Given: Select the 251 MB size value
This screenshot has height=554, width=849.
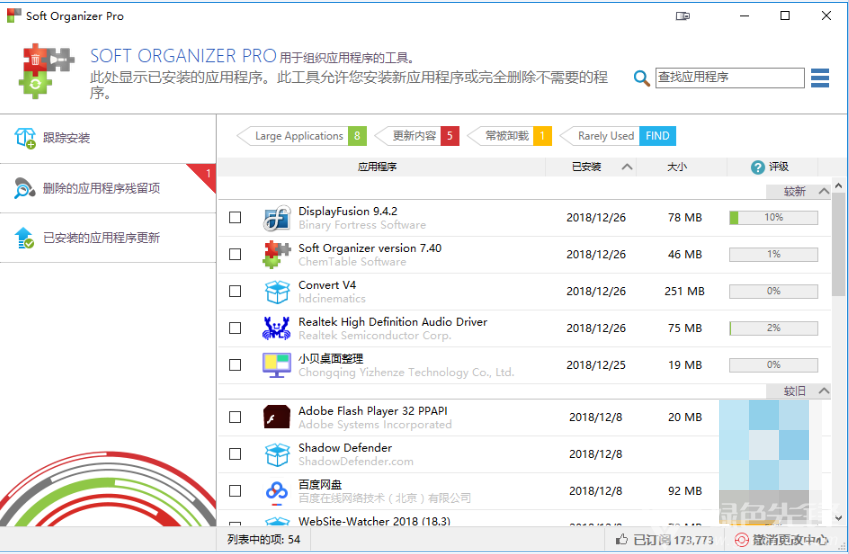Looking at the screenshot, I should (684, 291).
